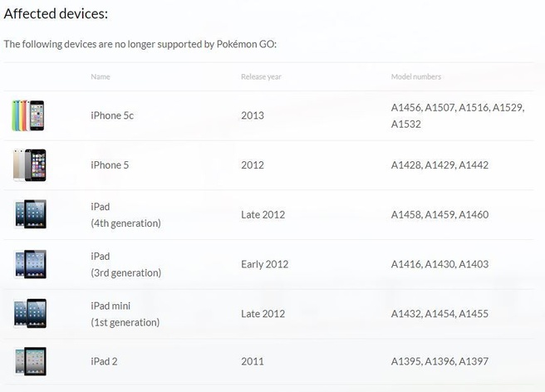Click the iPad 2 product image
545x392 pixels.
(x=31, y=361)
